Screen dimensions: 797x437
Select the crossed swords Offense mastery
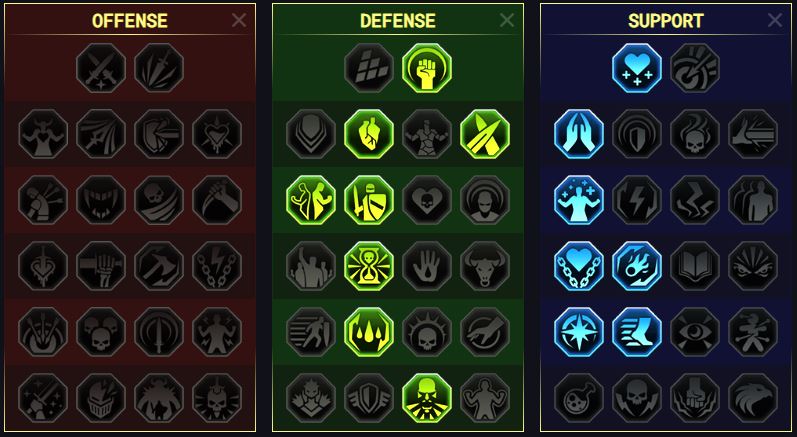click(101, 68)
